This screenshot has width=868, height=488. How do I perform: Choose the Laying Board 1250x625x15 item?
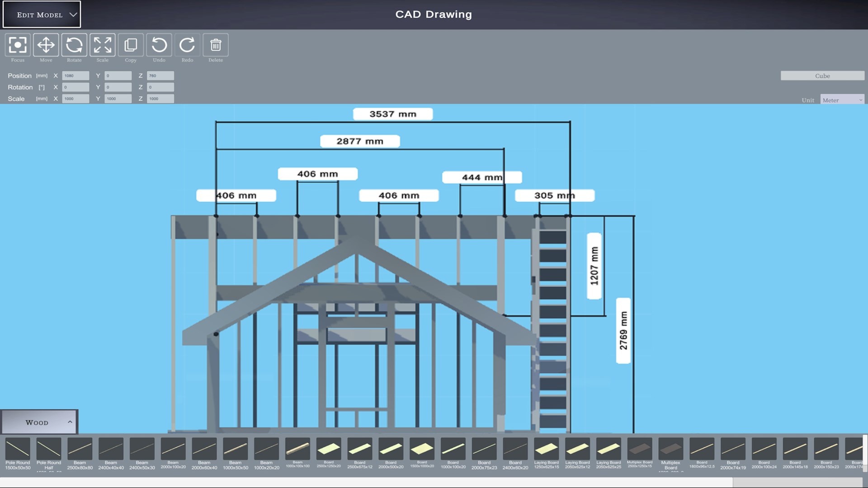point(546,449)
